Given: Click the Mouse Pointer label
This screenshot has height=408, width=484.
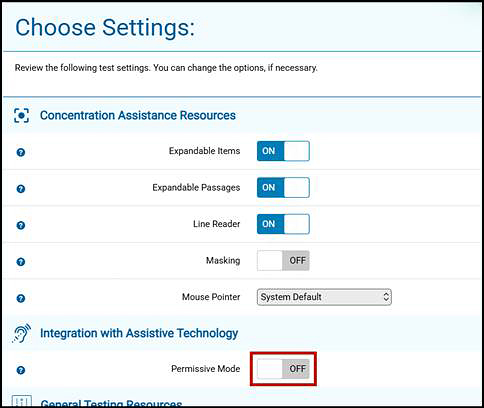Looking at the screenshot, I should click(211, 297).
